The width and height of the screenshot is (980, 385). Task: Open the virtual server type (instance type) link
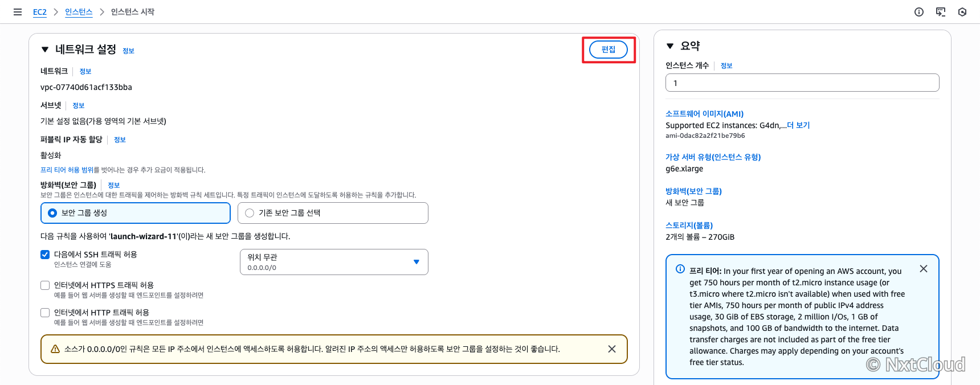713,157
